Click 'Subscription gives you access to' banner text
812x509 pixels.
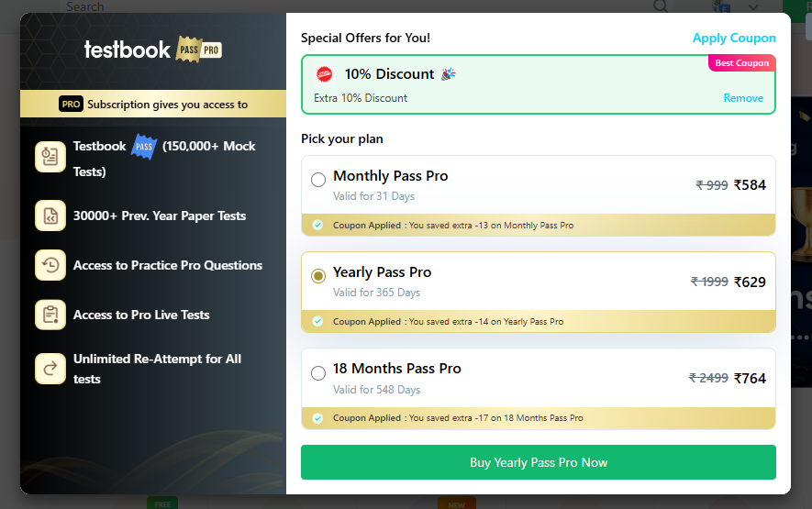tap(167, 105)
